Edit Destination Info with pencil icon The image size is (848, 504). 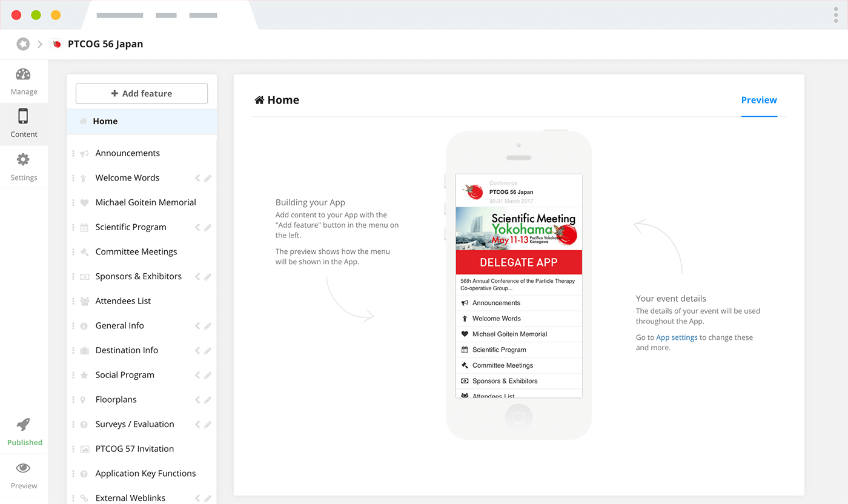click(207, 350)
